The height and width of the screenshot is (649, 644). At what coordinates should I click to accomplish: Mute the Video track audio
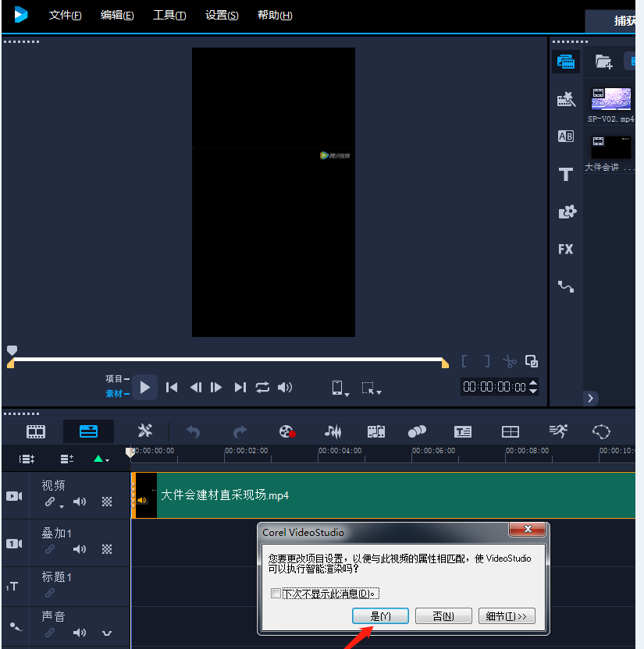point(80,502)
